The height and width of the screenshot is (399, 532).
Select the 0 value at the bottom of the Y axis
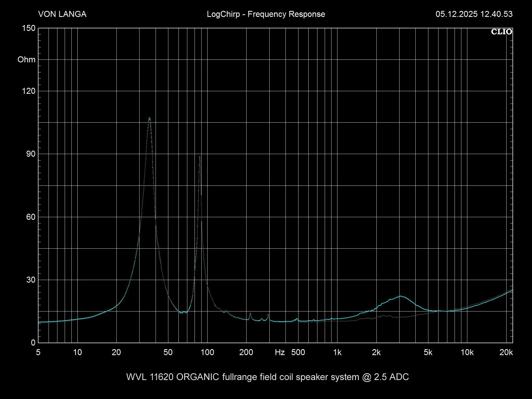(x=34, y=342)
